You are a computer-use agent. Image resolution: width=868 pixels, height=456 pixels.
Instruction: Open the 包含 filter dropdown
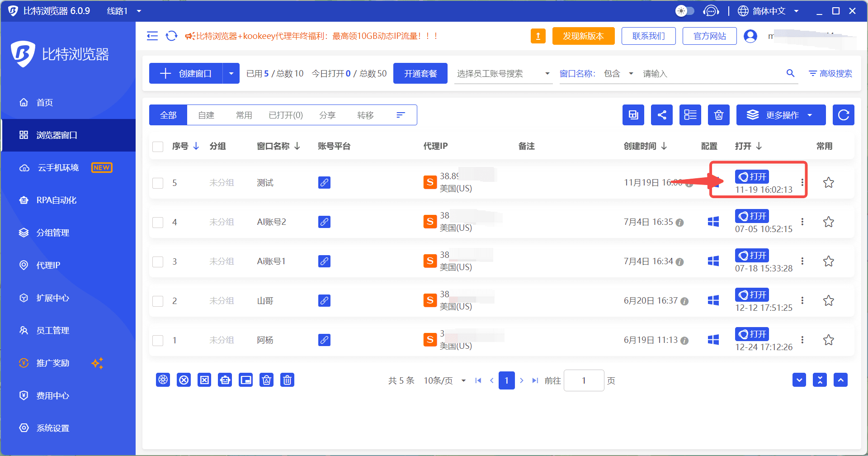[x=618, y=73]
